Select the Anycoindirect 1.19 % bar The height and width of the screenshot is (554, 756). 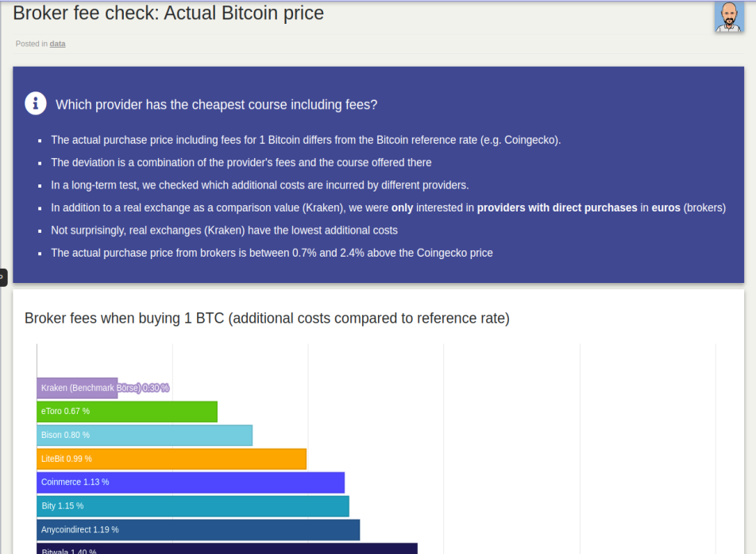(199, 530)
